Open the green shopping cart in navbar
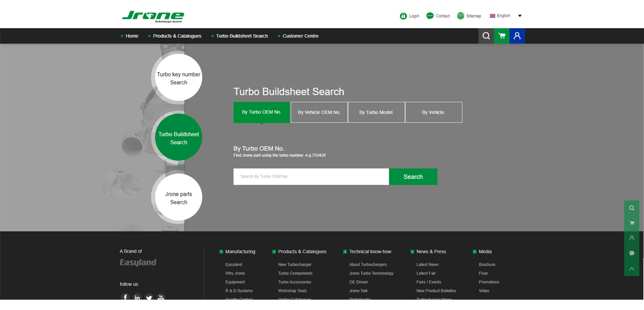The width and height of the screenshot is (644, 310). pos(502,36)
